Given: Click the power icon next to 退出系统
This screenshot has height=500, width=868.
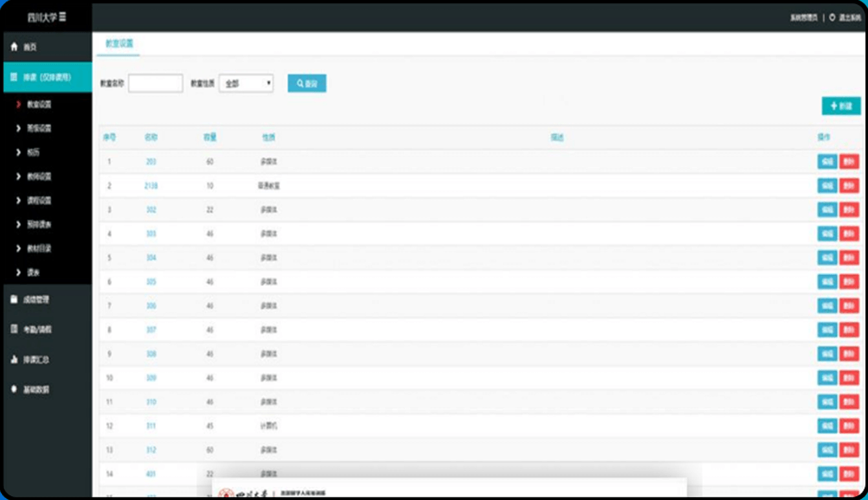Looking at the screenshot, I should (832, 17).
